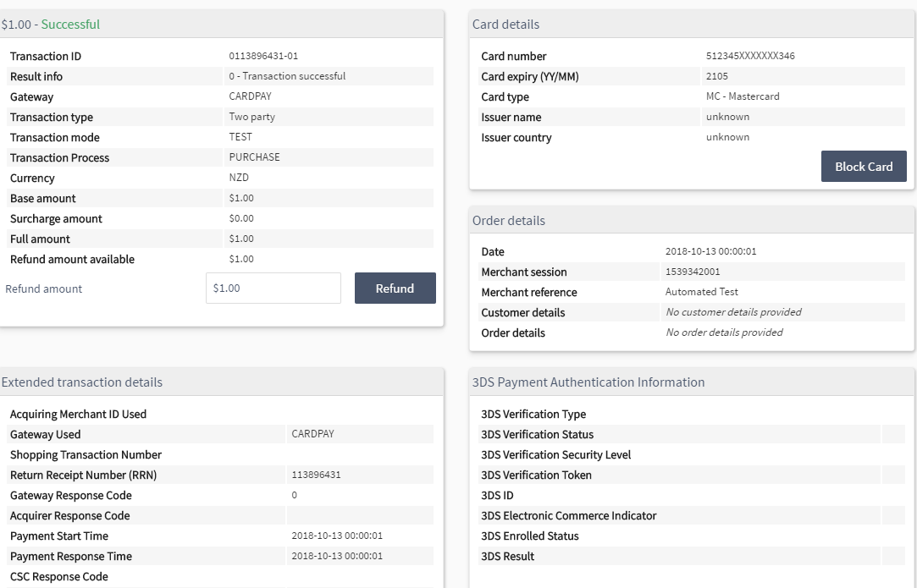Image resolution: width=917 pixels, height=588 pixels.
Task: Click the Currency NZD value
Action: [239, 178]
